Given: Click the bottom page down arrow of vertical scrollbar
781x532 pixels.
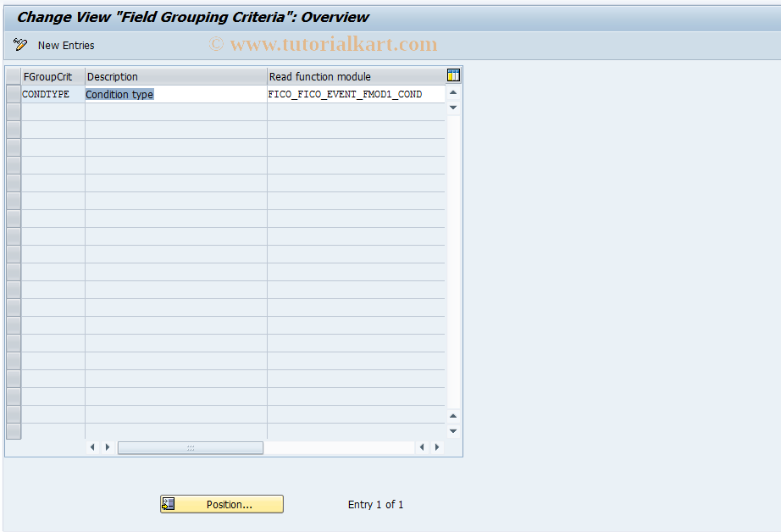Looking at the screenshot, I should point(453,431).
